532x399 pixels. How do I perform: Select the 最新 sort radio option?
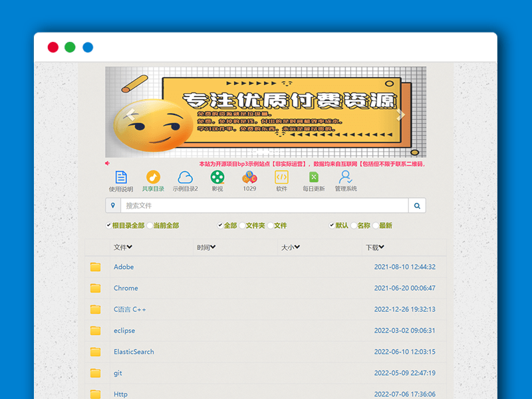[x=376, y=225]
